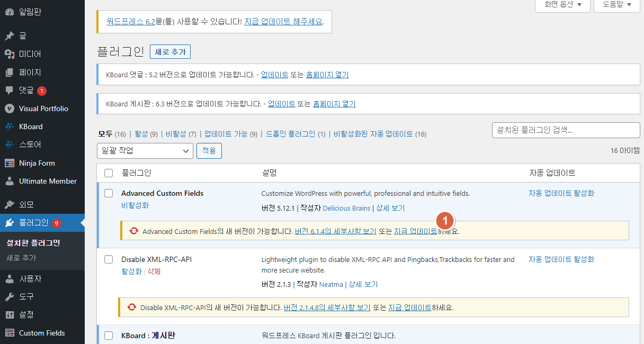Enable auto-update for Advanced Custom Fields
Screen dimensions: 644x344
coord(561,193)
